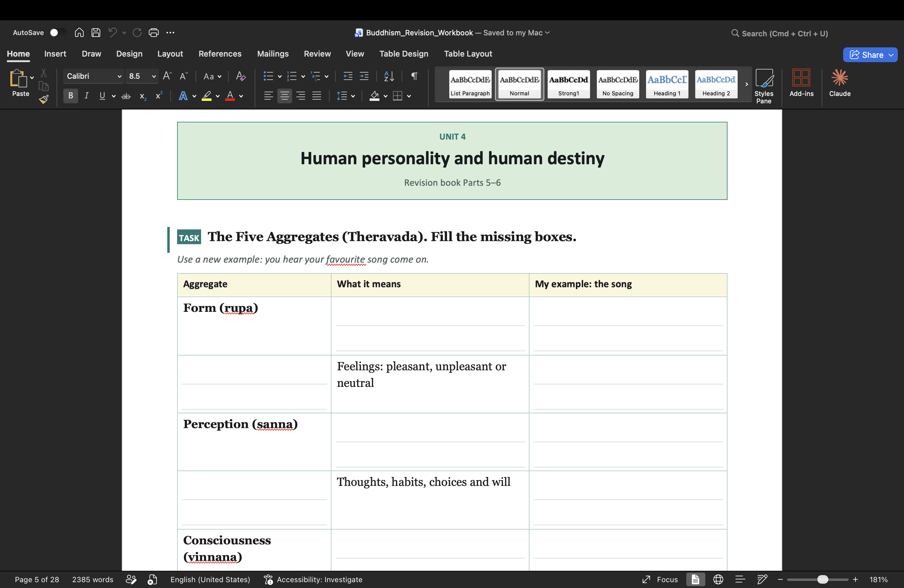The height and width of the screenshot is (588, 904).
Task: Enter Focus mode from status bar
Action: 660,579
